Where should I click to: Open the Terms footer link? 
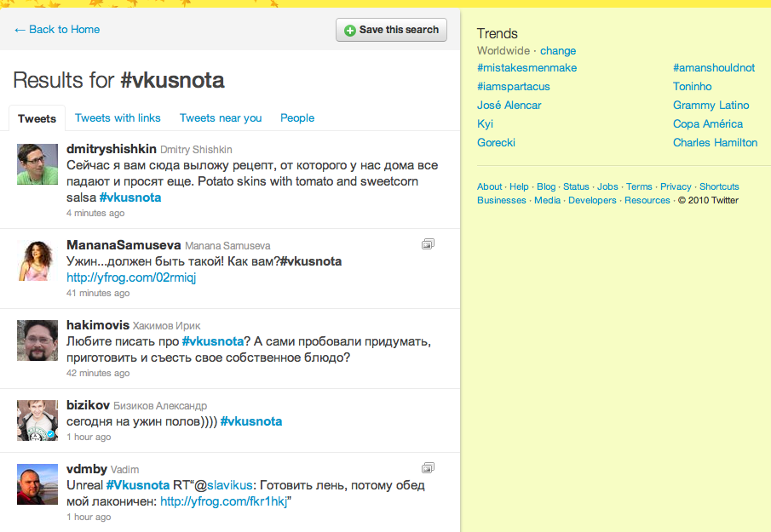(639, 186)
